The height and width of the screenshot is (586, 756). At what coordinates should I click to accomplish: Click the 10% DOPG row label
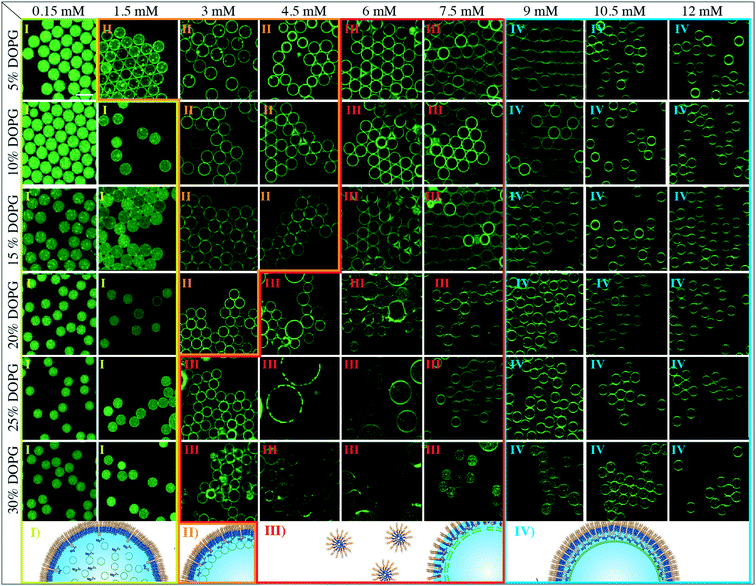click(x=13, y=142)
